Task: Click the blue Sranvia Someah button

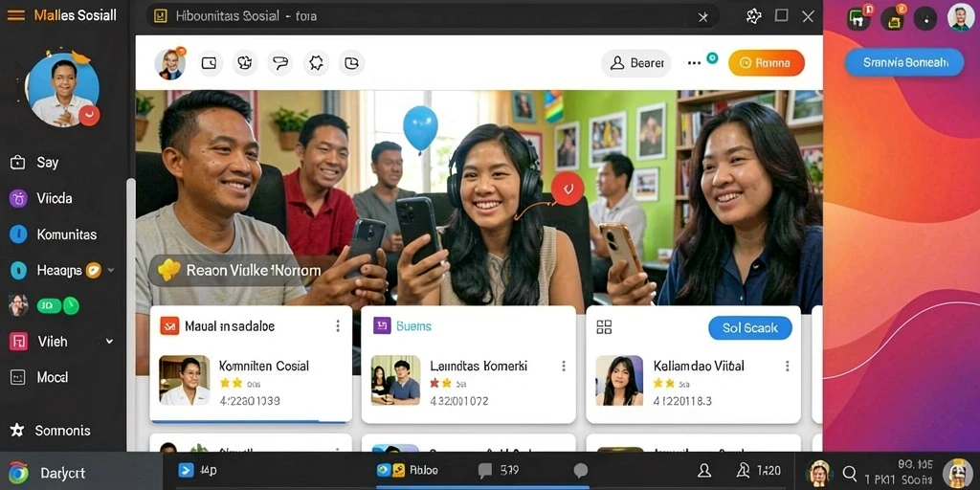Action: click(x=904, y=62)
